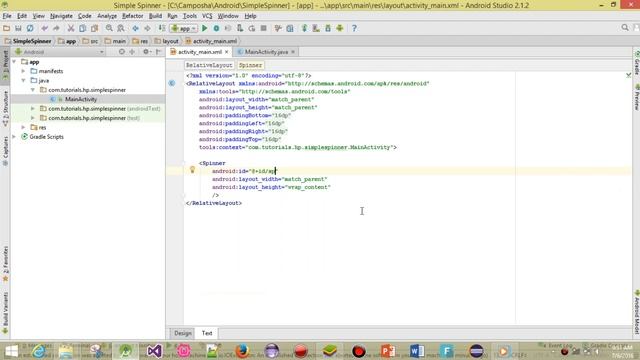Click the scroll from source target icon

[122, 52]
